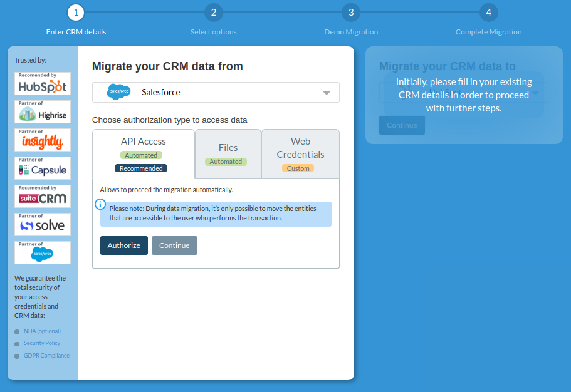Switch to the Web Credentials tab
571x392 pixels.
(300, 154)
